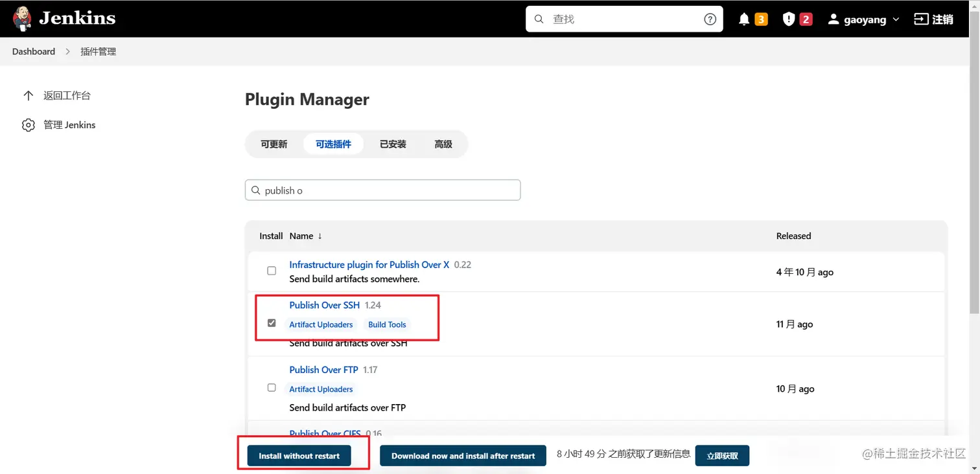The image size is (980, 474).
Task: Open the Publish Over FTP plugin link
Action: tap(323, 370)
